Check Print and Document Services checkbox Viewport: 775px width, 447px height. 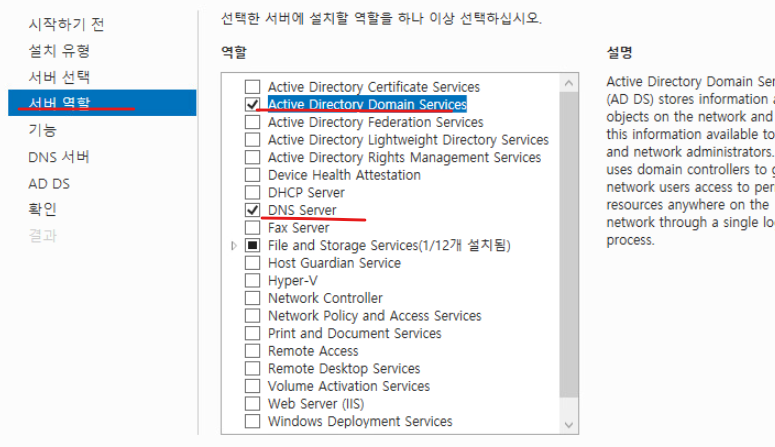click(x=253, y=333)
